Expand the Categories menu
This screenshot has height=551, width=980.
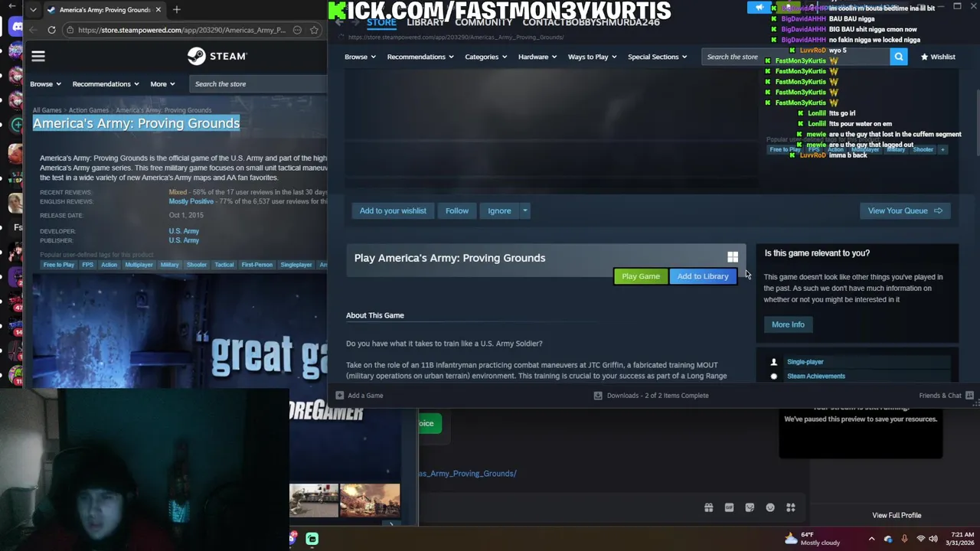(x=486, y=57)
